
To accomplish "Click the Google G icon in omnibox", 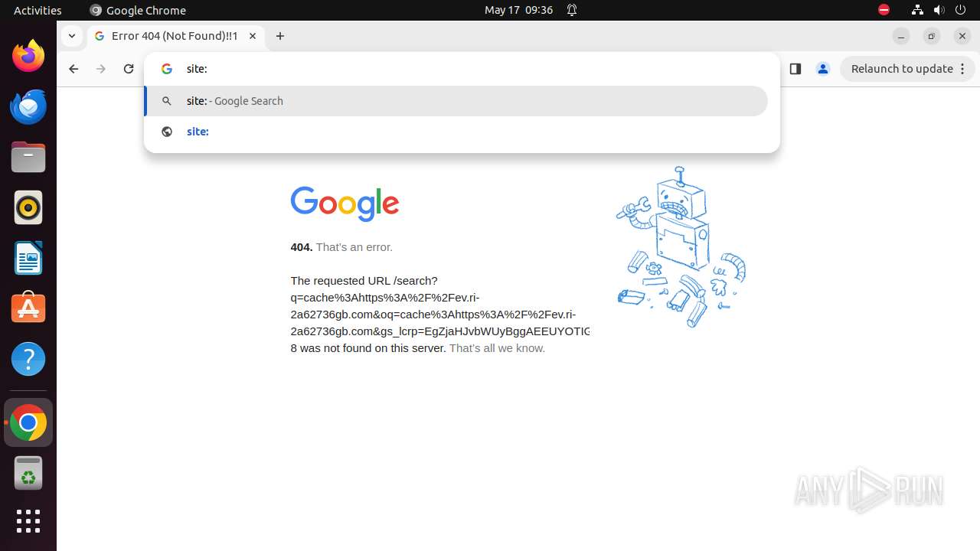I will pos(167,69).
